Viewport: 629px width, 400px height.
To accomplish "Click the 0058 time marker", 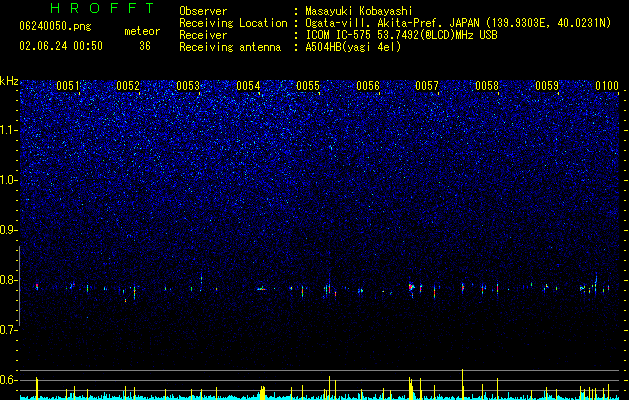I will coord(487,86).
